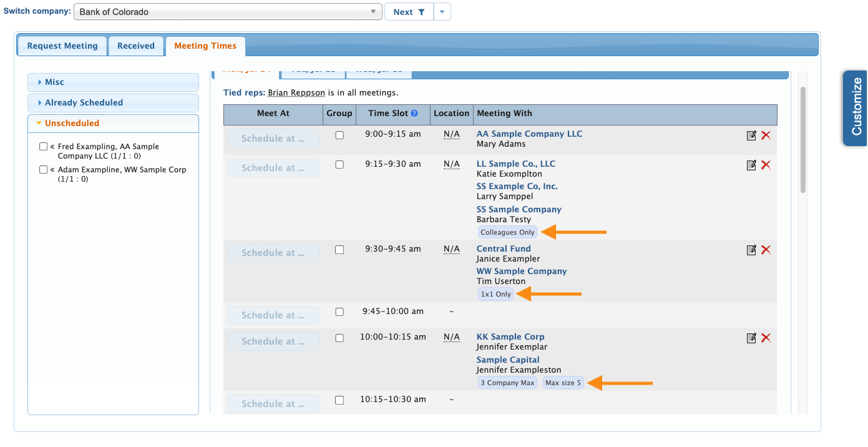Viewport: 868px width, 447px height.
Task: Edit the AA Sample Company LLC meeting
Action: 751,135
